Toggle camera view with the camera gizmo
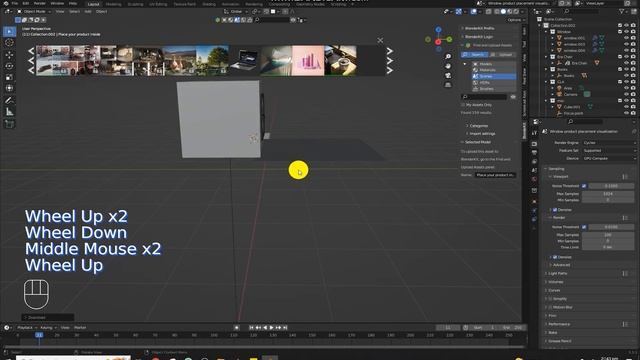The width and height of the screenshot is (640, 360). 448,76
